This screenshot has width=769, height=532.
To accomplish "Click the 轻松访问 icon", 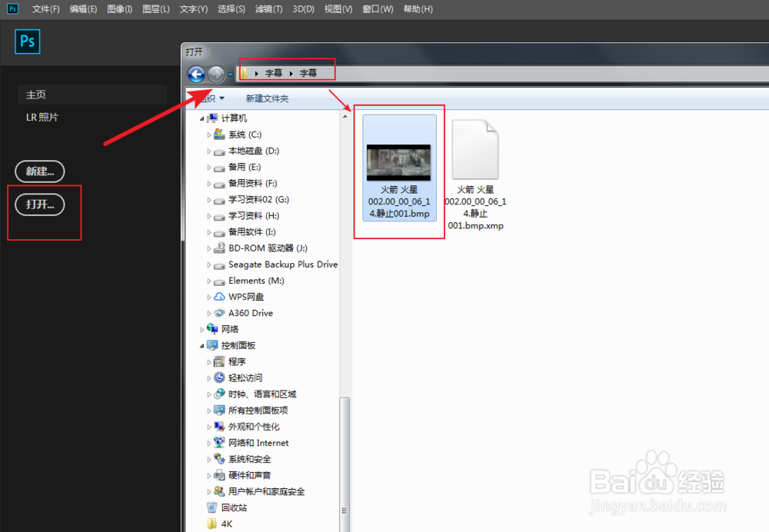I will pos(219,377).
